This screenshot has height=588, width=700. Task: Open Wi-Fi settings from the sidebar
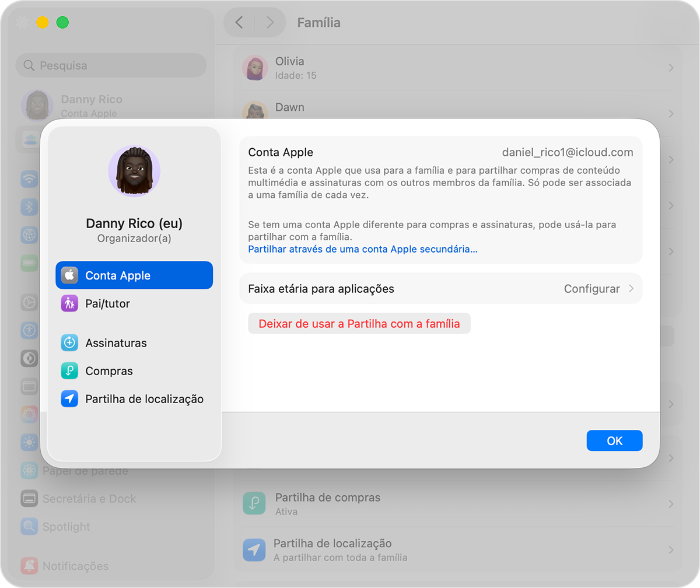pyautogui.click(x=29, y=179)
